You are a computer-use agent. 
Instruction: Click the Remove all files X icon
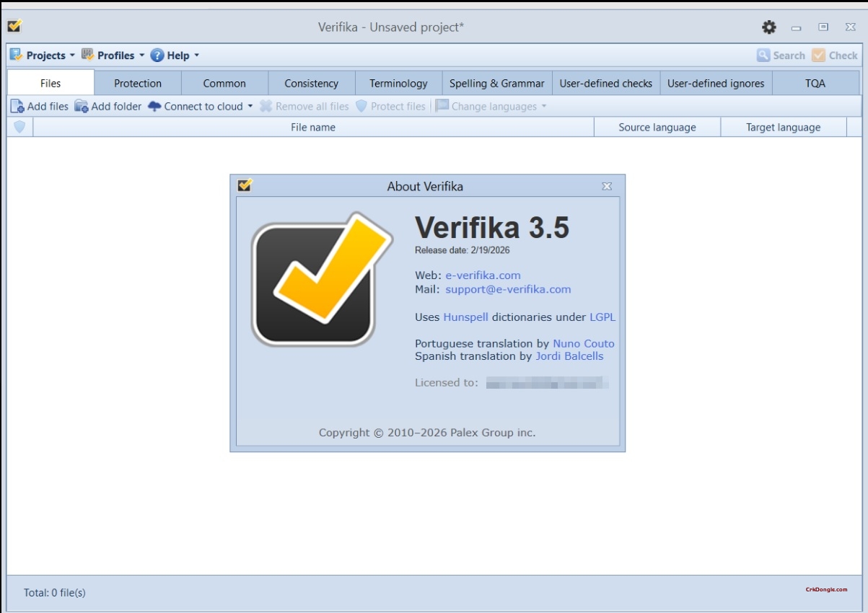pos(266,106)
